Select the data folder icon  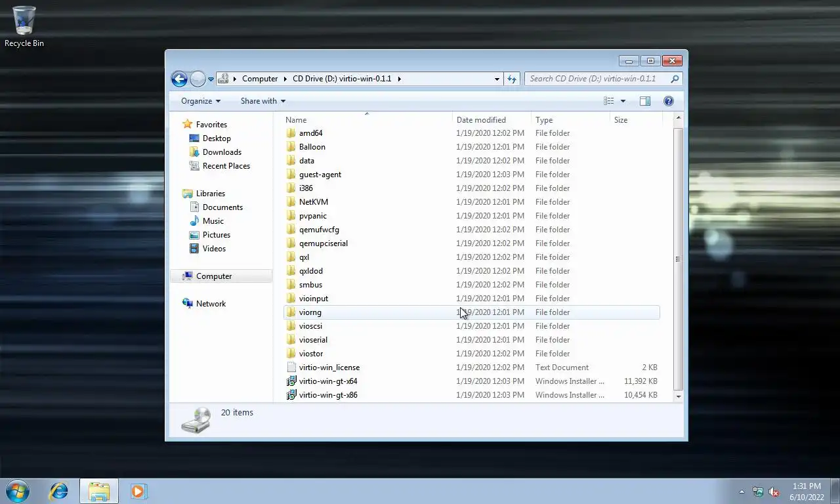click(x=291, y=161)
